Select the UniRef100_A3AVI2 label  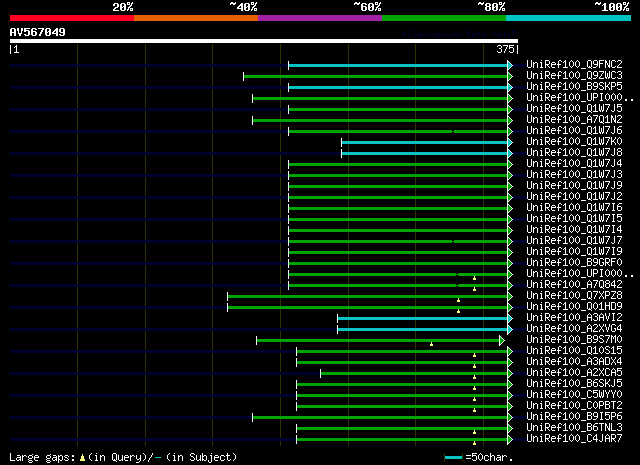click(574, 318)
